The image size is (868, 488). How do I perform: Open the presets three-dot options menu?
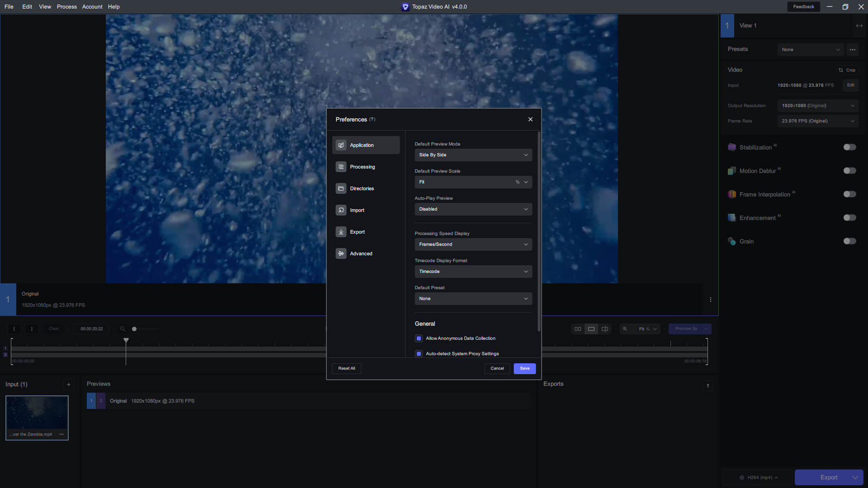tap(852, 50)
